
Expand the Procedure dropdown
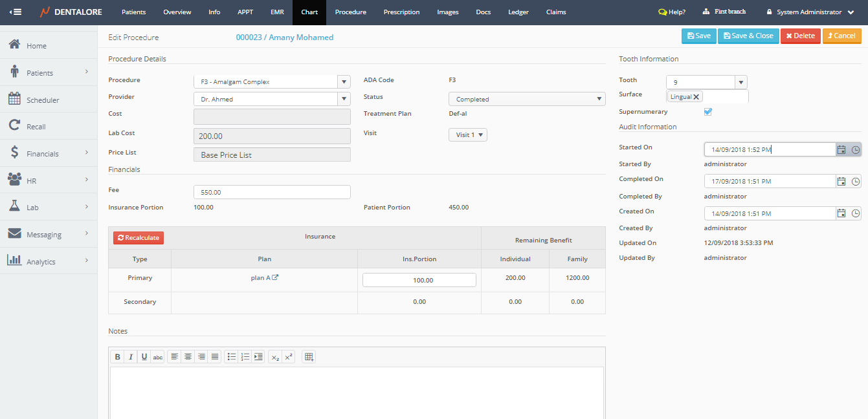pyautogui.click(x=344, y=82)
